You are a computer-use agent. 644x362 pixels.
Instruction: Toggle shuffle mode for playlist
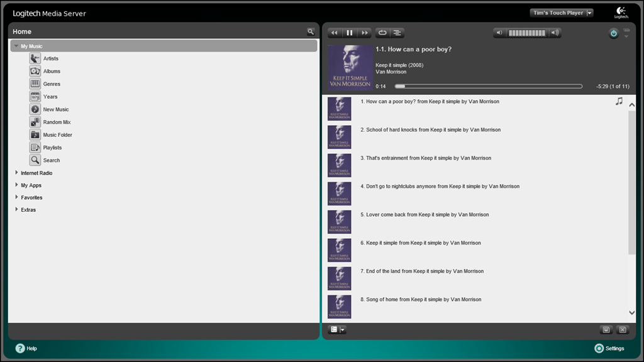[x=397, y=33]
